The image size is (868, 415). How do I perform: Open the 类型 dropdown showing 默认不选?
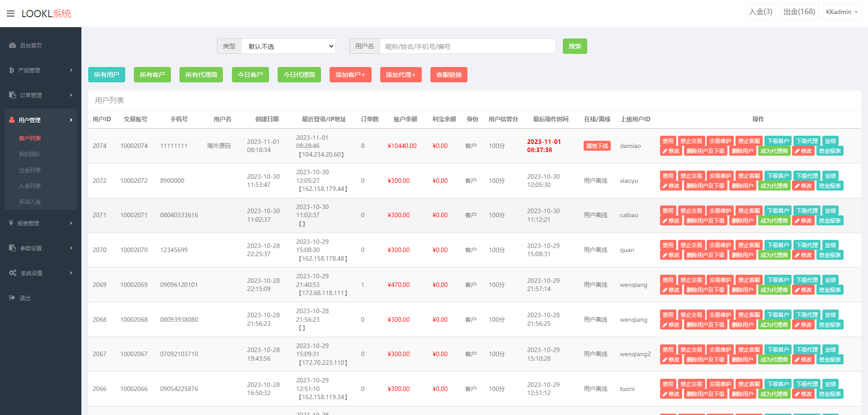288,46
